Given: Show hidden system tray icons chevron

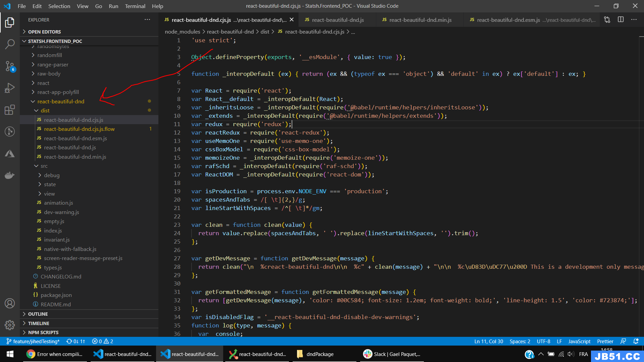Looking at the screenshot, I should coord(541,354).
